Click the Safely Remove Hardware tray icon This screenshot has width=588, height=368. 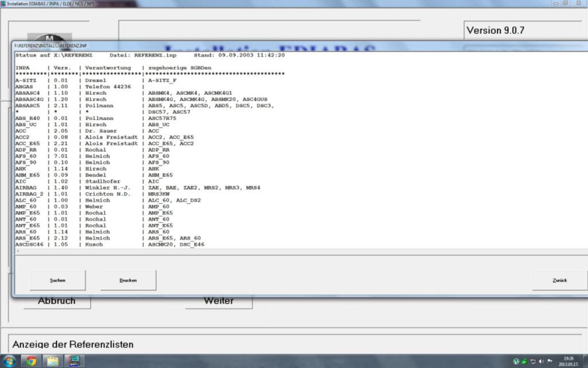click(525, 361)
